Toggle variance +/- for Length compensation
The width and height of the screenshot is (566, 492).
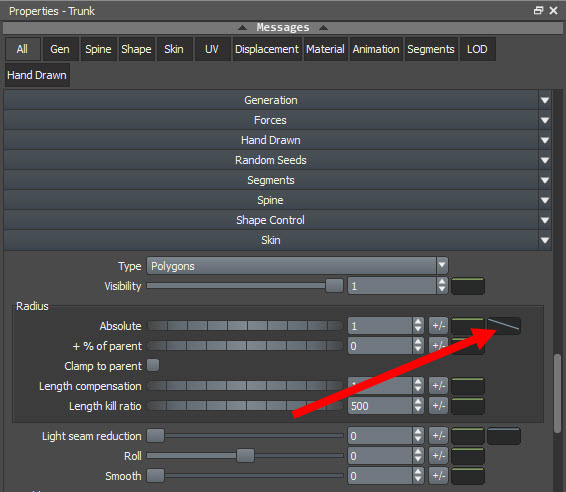(x=438, y=386)
